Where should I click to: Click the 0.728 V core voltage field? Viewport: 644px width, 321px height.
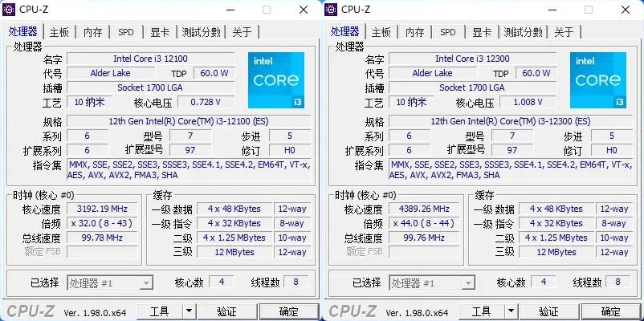click(206, 103)
